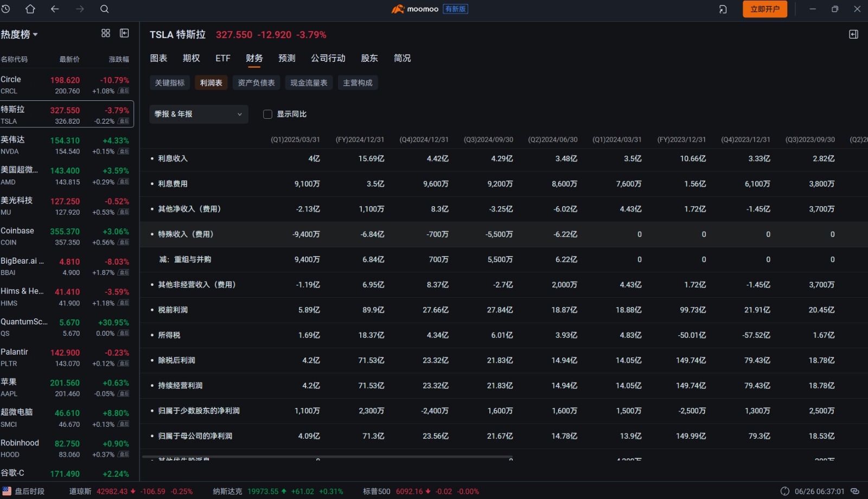Click the US flag market icon
Viewport: 868px width, 499px height.
(7, 491)
